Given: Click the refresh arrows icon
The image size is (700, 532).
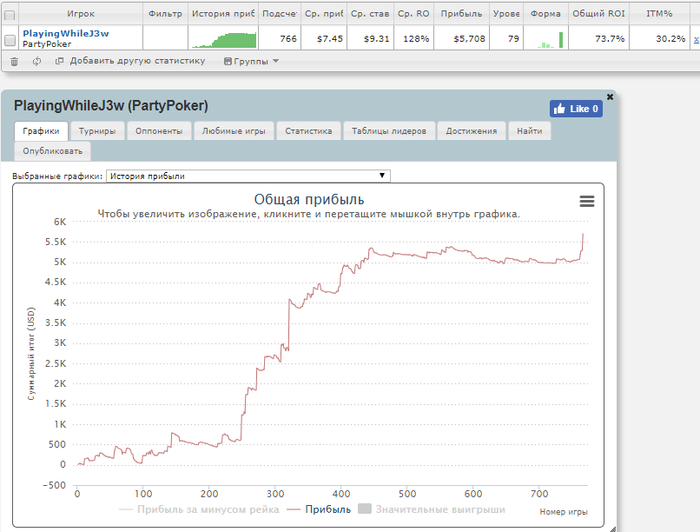Looking at the screenshot, I should point(37,61).
